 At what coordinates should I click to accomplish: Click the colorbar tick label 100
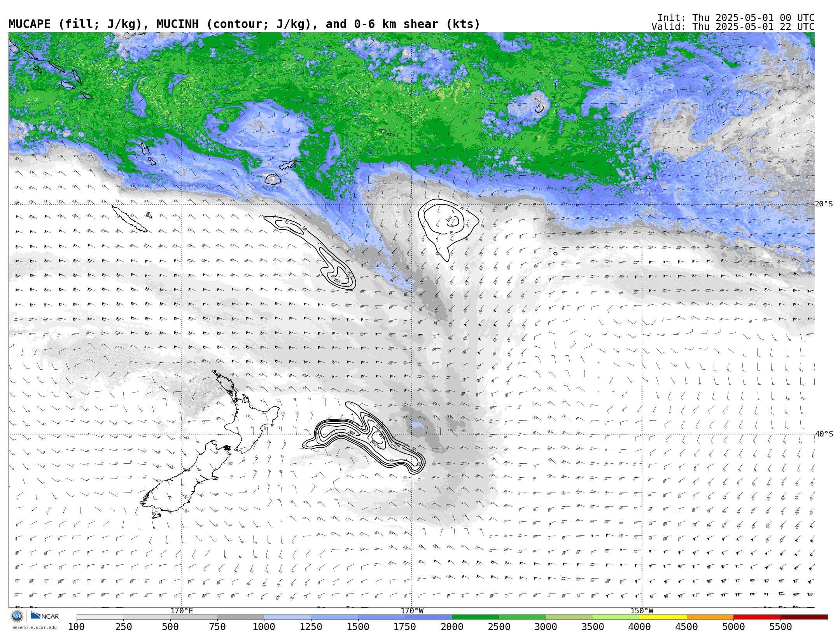pos(77,627)
